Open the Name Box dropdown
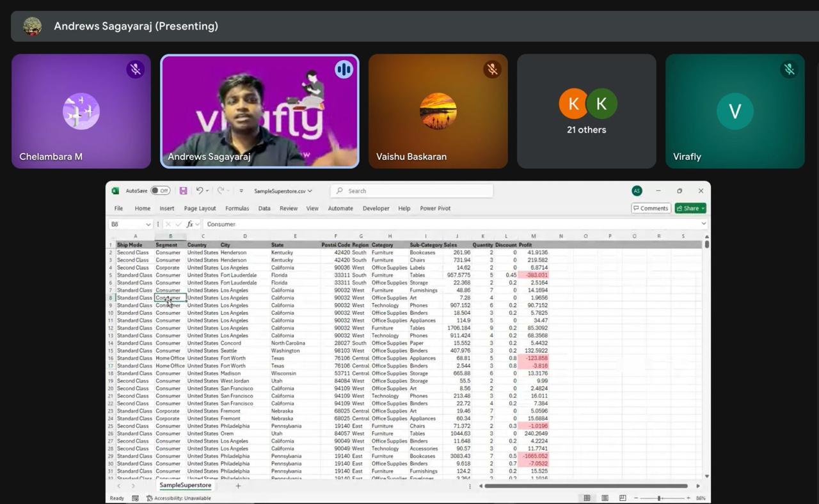819x504 pixels. pyautogui.click(x=148, y=224)
